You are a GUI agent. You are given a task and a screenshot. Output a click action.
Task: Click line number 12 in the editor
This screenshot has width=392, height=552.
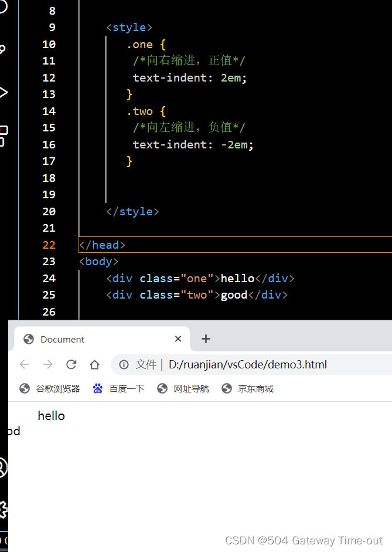point(49,78)
